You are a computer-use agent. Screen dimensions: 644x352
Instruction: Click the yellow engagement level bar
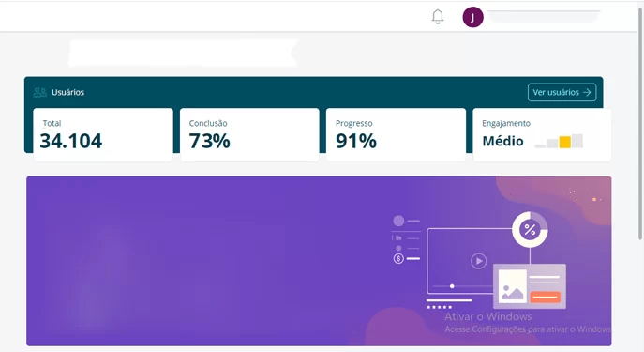tap(564, 142)
